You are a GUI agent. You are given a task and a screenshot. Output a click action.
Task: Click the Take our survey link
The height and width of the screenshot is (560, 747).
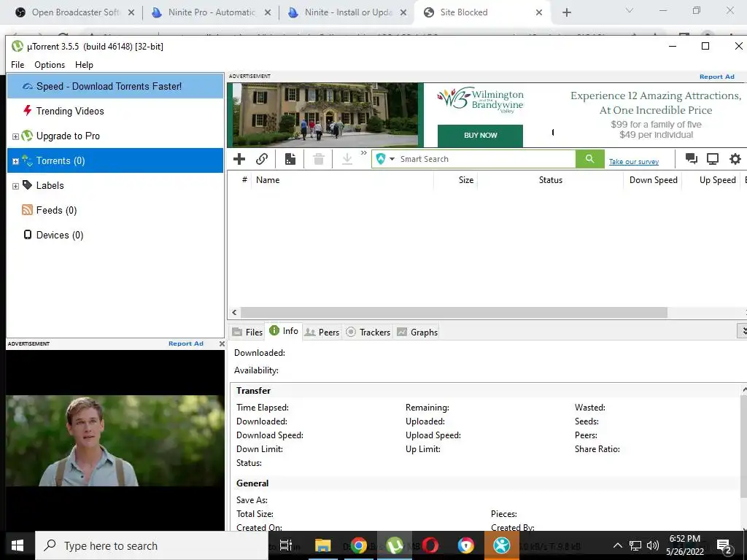[x=634, y=161]
